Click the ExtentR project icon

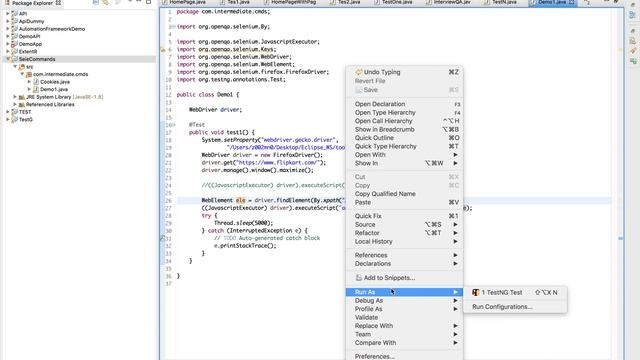coord(15,51)
